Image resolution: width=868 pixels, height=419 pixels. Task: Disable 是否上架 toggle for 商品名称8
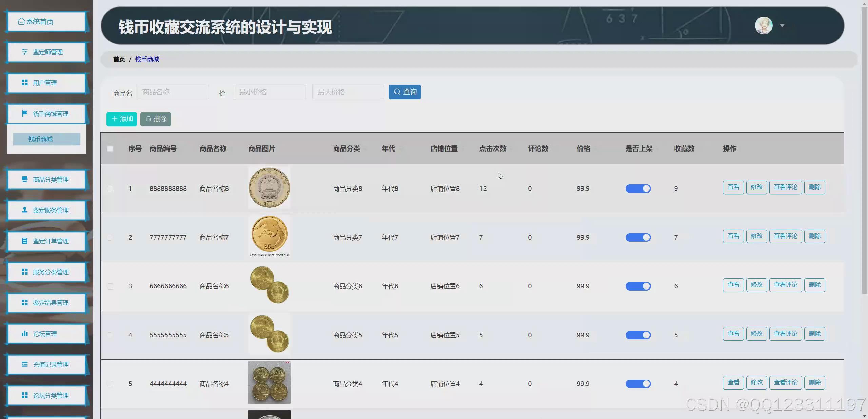638,188
